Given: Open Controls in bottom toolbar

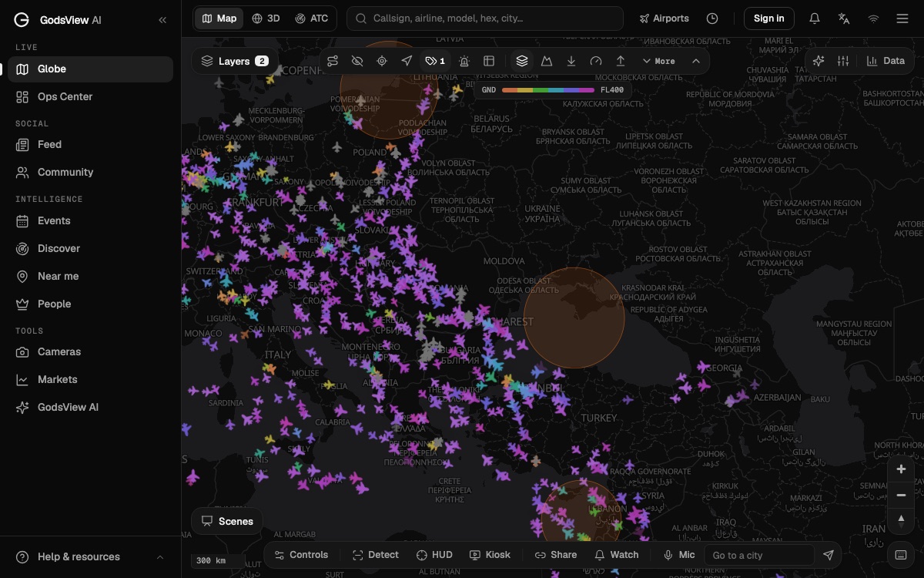Looking at the screenshot, I should [x=301, y=555].
